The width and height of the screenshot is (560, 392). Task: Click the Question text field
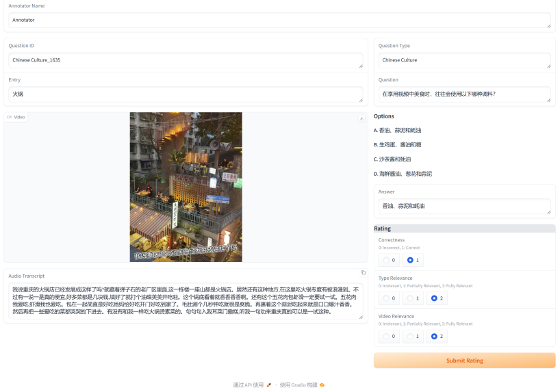click(x=465, y=94)
